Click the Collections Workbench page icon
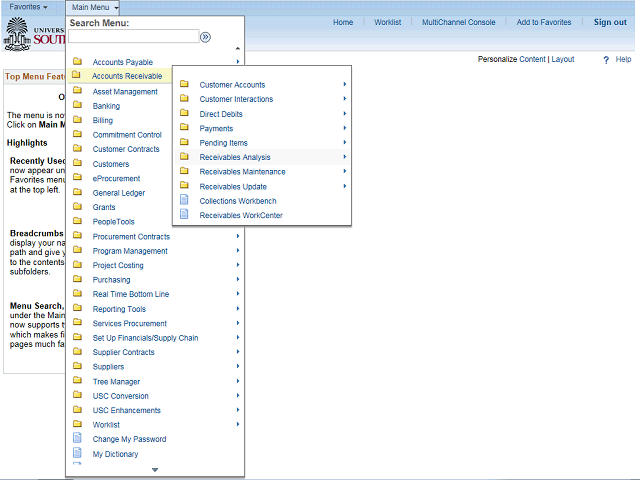Viewport: 640px width, 480px height. [183, 201]
